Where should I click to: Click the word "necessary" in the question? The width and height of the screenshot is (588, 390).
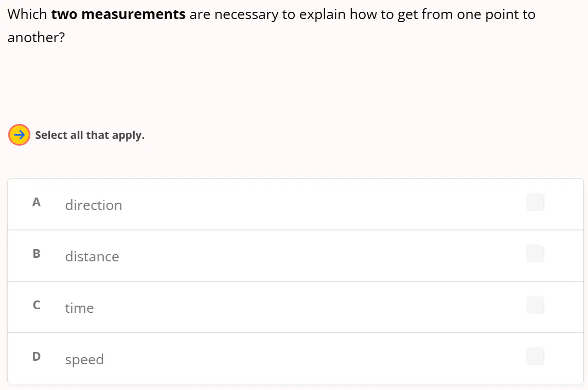point(246,15)
